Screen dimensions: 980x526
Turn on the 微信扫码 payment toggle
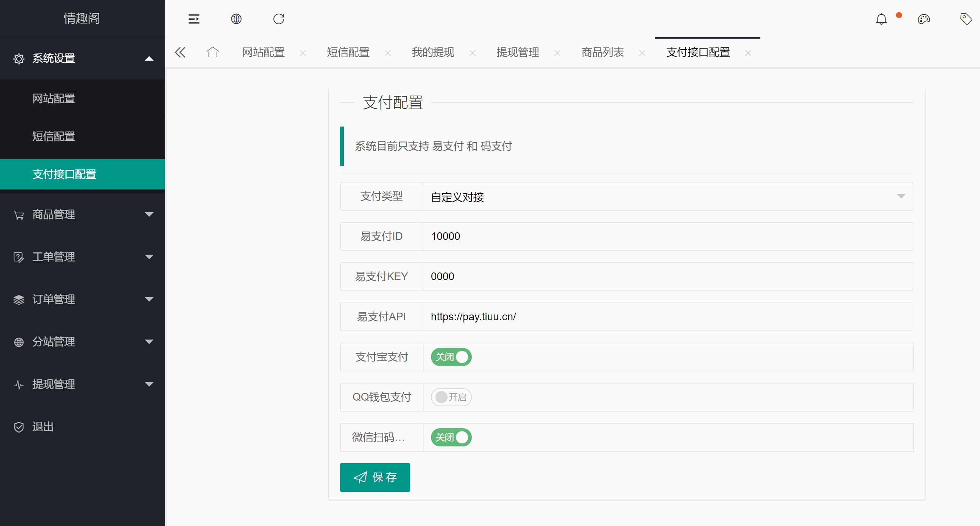(x=451, y=437)
